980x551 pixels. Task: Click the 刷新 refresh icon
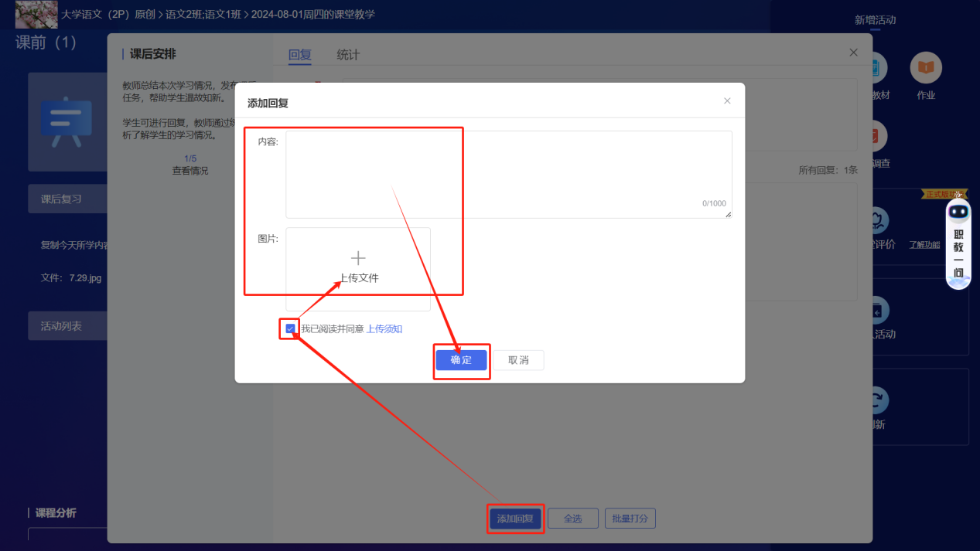click(876, 401)
